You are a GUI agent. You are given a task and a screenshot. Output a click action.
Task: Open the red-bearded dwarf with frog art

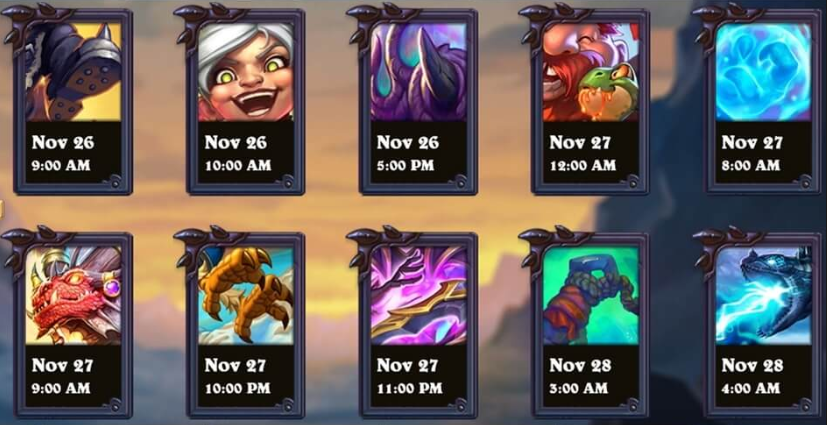point(591,72)
